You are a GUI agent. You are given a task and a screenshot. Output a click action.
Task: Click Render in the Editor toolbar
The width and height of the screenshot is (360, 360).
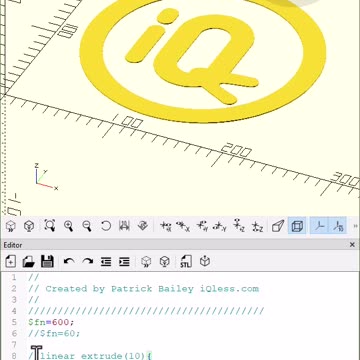(165, 262)
